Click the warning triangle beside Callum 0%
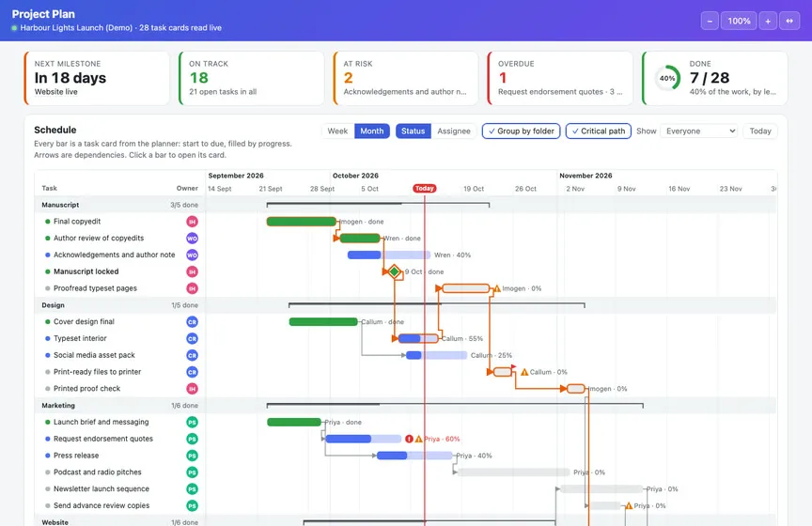This screenshot has width=812, height=526. point(524,372)
